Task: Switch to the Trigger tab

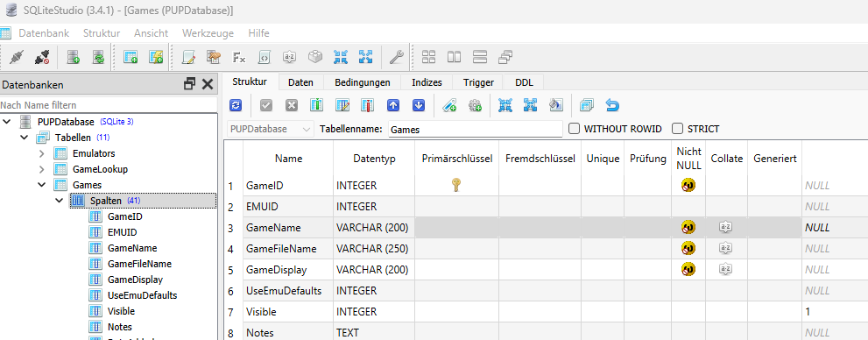Action: [479, 82]
